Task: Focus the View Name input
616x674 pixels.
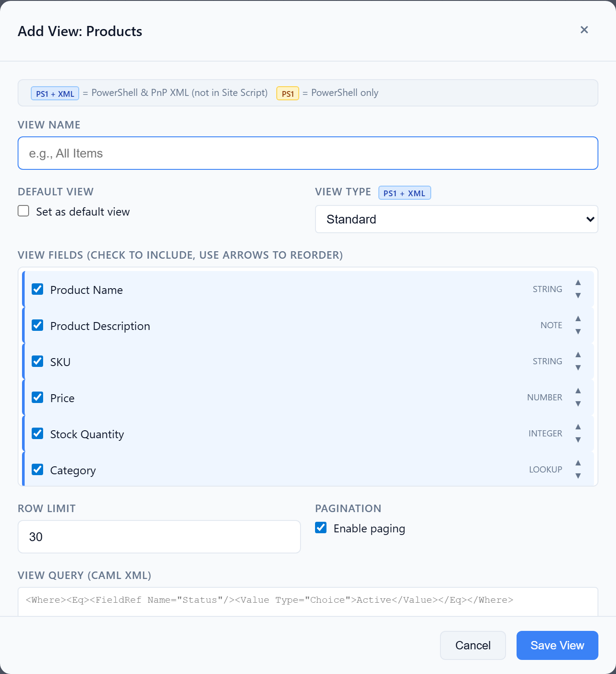Action: point(308,153)
